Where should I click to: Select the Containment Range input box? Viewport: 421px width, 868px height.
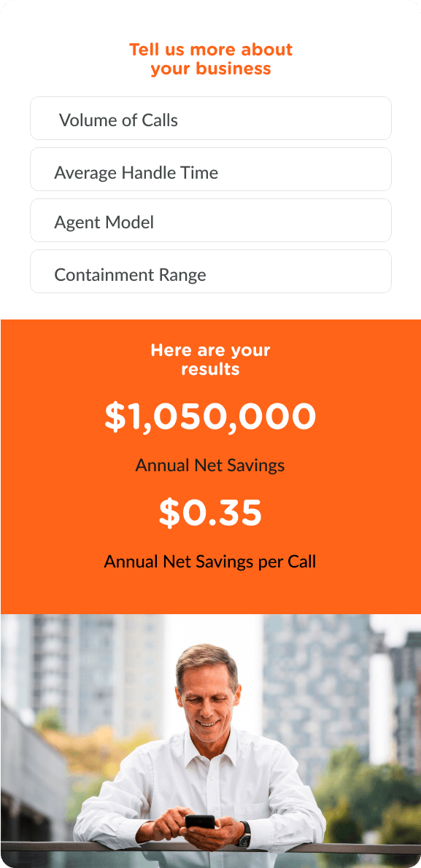[210, 271]
